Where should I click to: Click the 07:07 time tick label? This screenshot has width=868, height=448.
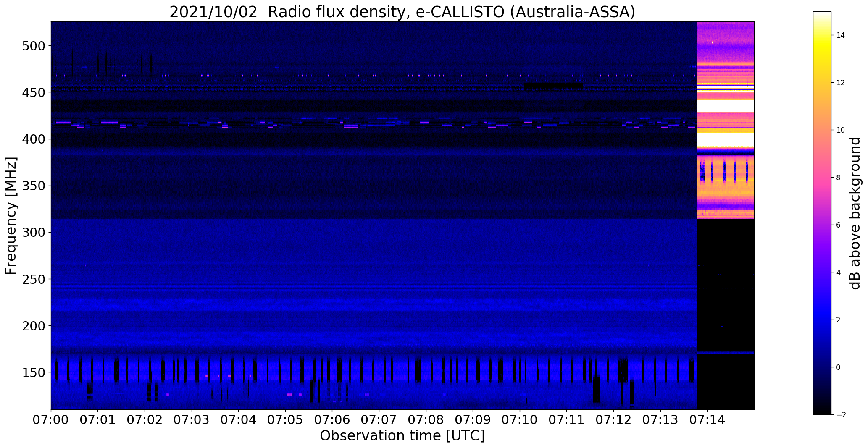coord(379,419)
